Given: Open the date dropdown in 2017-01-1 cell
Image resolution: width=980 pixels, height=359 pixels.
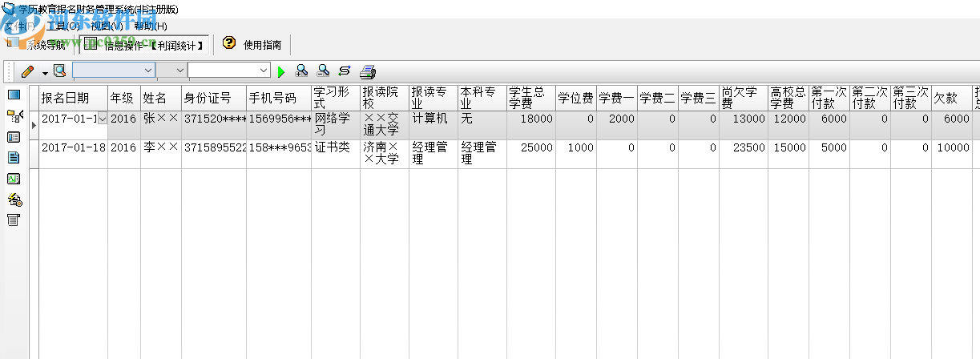Looking at the screenshot, I should [102, 119].
